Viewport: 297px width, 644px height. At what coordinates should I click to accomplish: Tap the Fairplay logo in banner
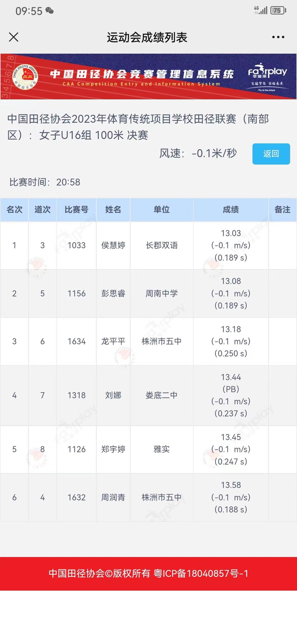tap(267, 76)
